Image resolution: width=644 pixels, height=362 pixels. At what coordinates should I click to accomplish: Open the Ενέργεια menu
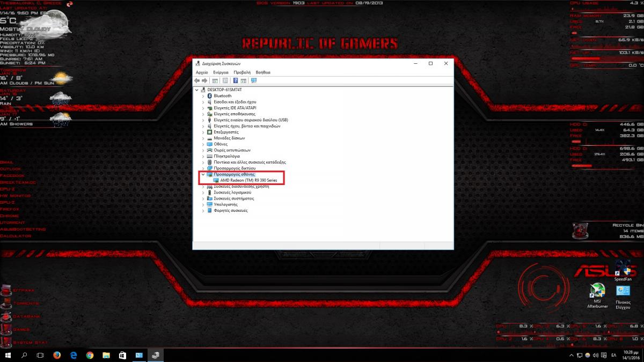pyautogui.click(x=221, y=72)
